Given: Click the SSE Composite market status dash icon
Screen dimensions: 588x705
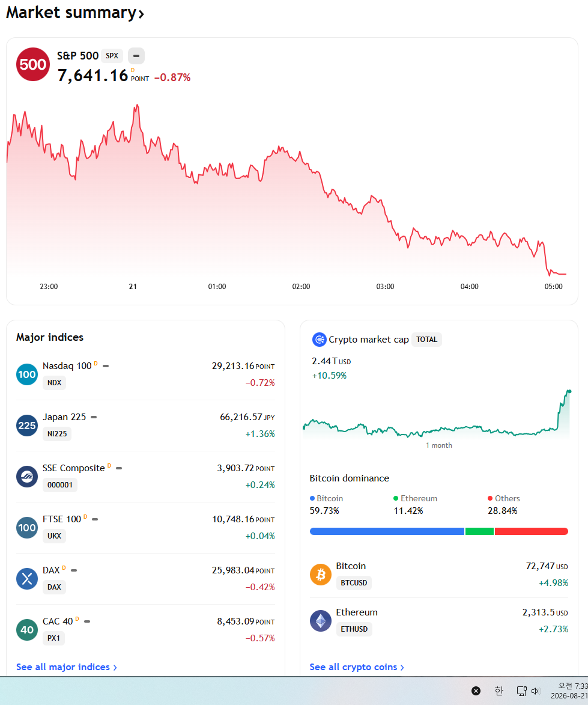Looking at the screenshot, I should click(x=119, y=468).
